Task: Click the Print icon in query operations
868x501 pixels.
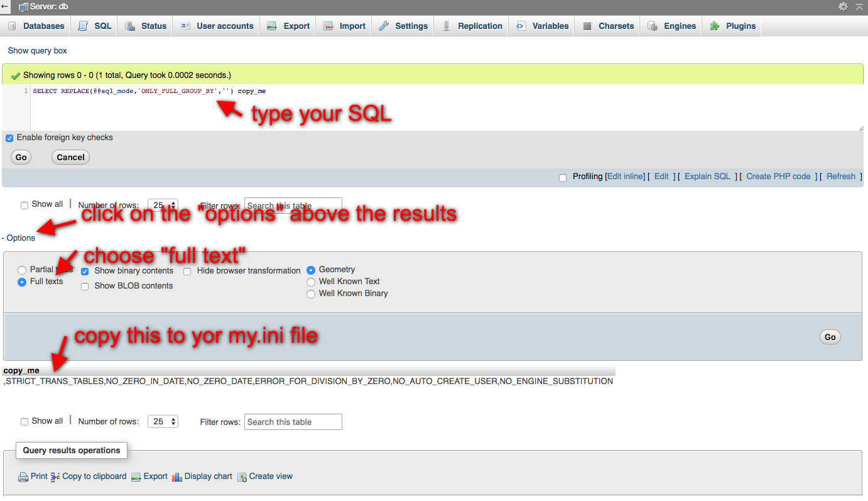Action: 23,476
